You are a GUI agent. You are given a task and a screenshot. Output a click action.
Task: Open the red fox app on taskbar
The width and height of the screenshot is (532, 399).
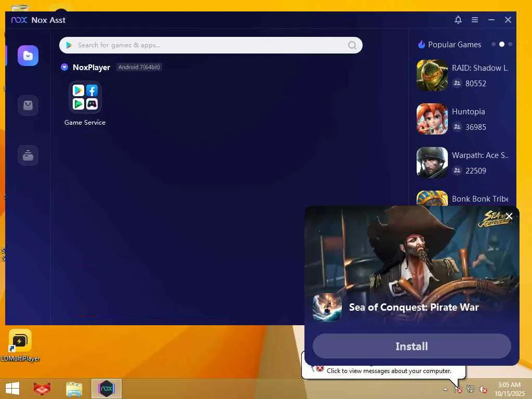[x=42, y=389]
